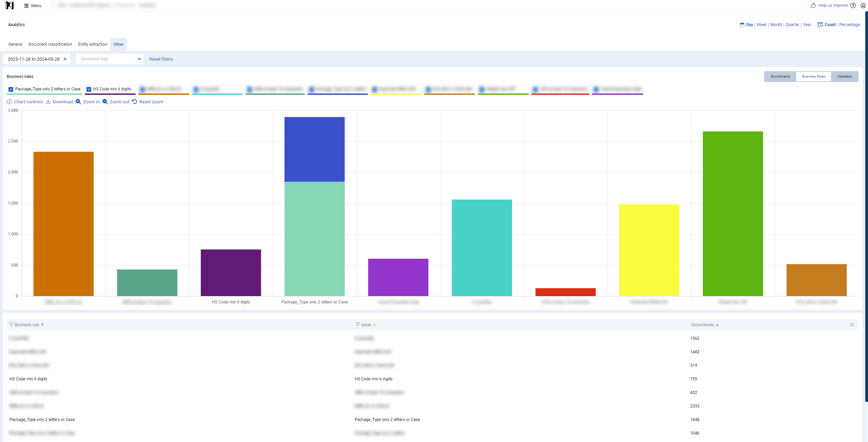The width and height of the screenshot is (868, 442).
Task: Switch view to Enrichments
Action: [780, 77]
